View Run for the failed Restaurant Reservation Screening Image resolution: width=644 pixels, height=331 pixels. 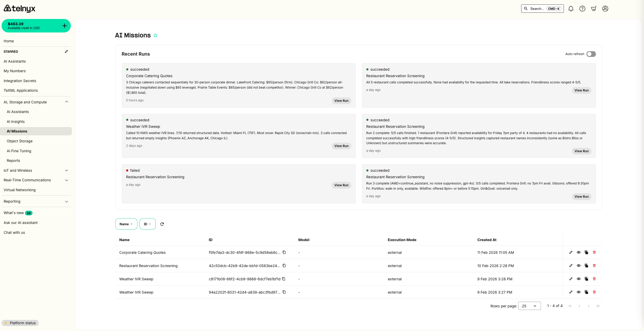coord(341,185)
